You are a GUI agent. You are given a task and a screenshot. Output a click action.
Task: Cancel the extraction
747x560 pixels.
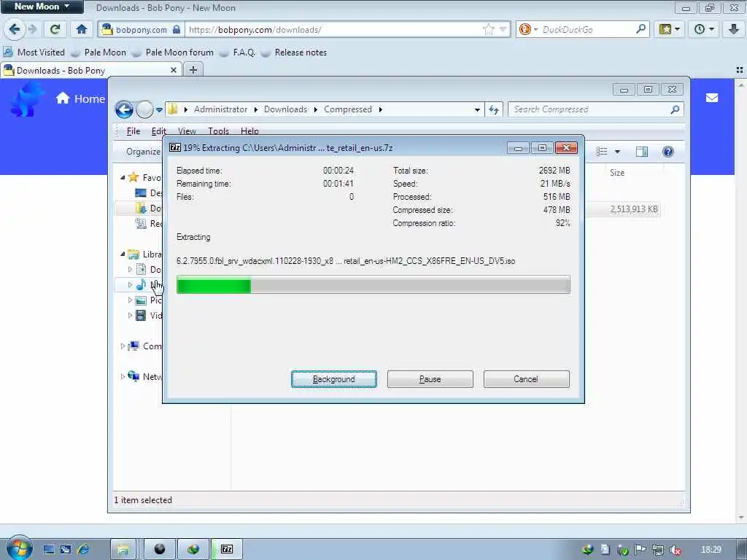[527, 379]
